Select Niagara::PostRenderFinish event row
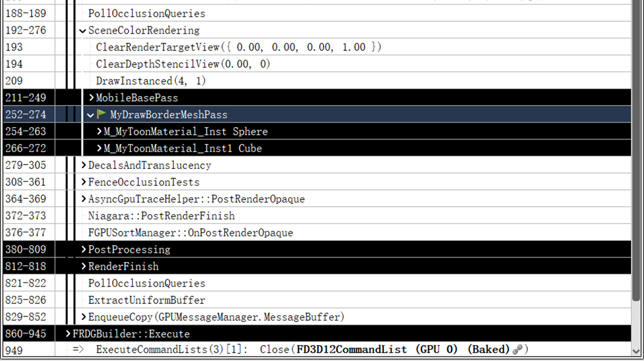The height and width of the screenshot is (361, 644). (161, 216)
